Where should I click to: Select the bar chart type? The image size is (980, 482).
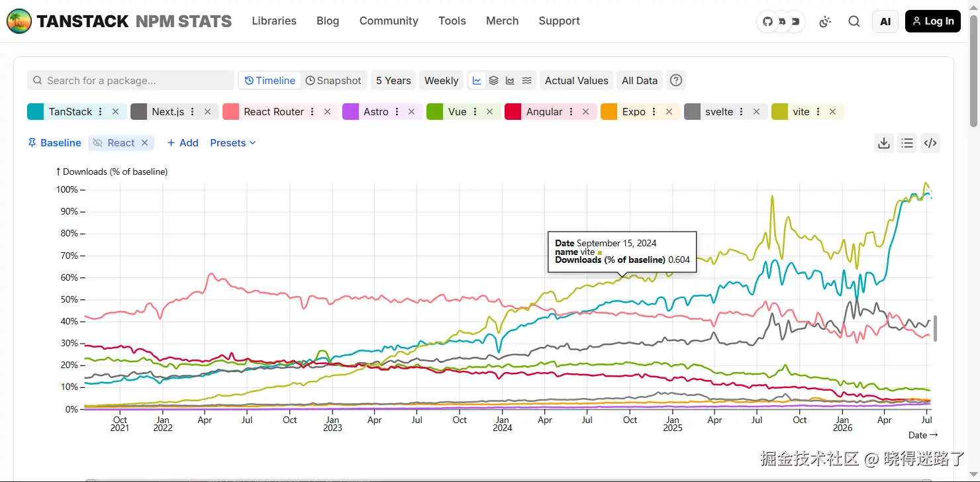(510, 81)
